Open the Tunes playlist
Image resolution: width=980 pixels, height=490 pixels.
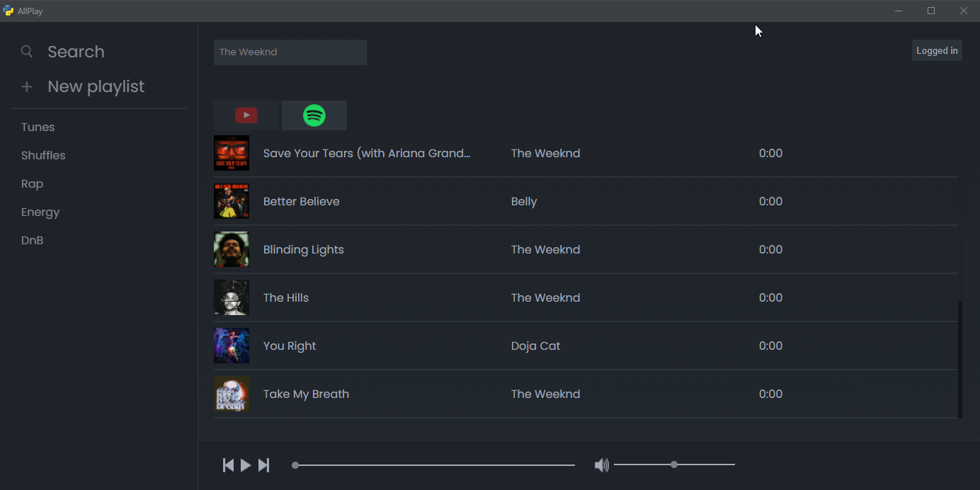tap(38, 127)
